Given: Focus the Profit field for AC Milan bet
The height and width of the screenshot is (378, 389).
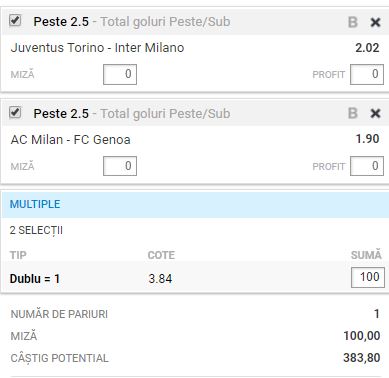Looking at the screenshot, I should pos(367,166).
